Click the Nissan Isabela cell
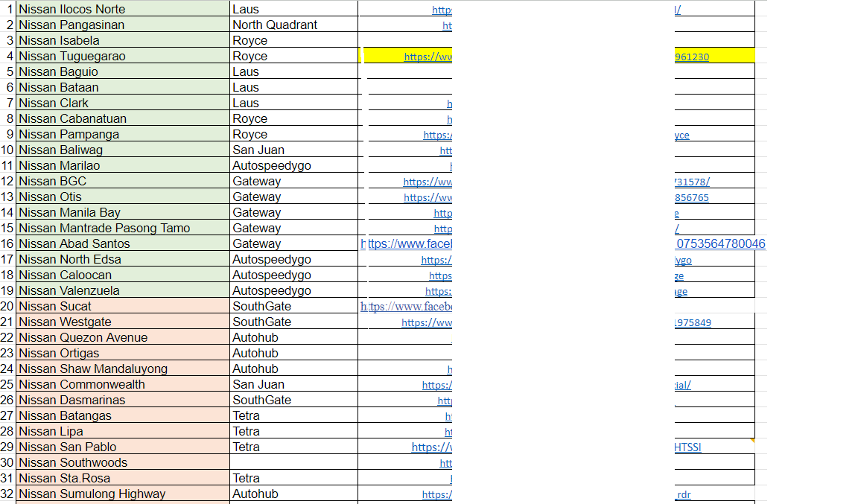858x504 pixels. coord(123,40)
